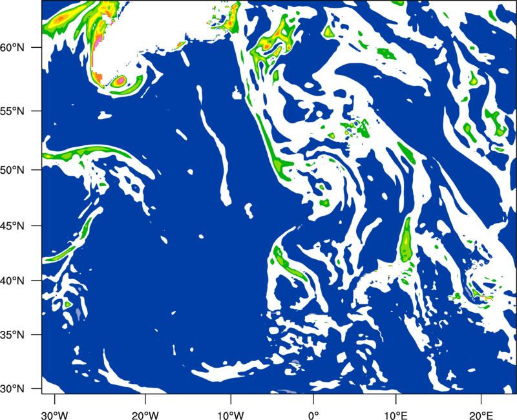Click the 30°N latitude label
The image size is (517, 420).
pyautogui.click(x=12, y=389)
